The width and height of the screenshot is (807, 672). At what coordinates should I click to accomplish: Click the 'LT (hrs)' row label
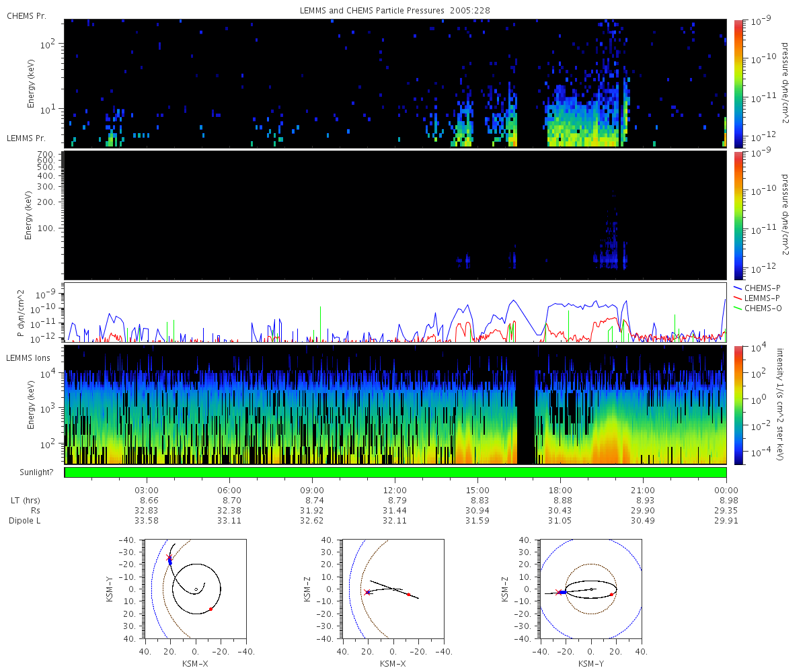[x=24, y=501]
